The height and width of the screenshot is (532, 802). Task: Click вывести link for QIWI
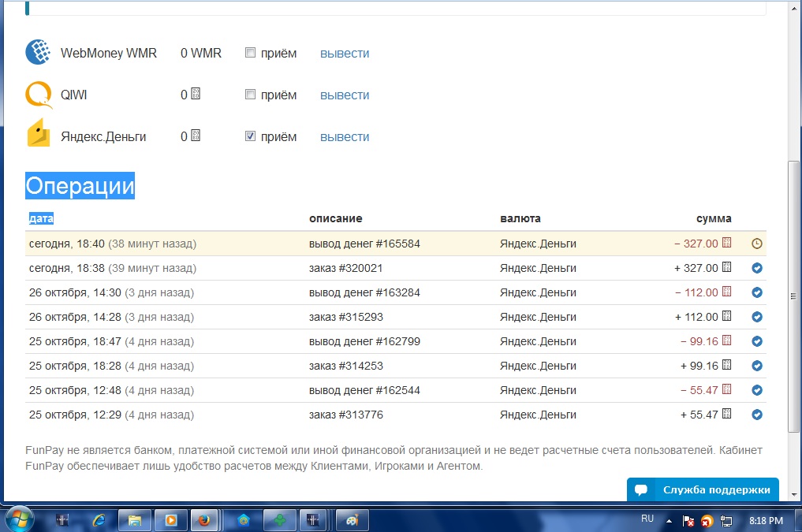click(345, 95)
